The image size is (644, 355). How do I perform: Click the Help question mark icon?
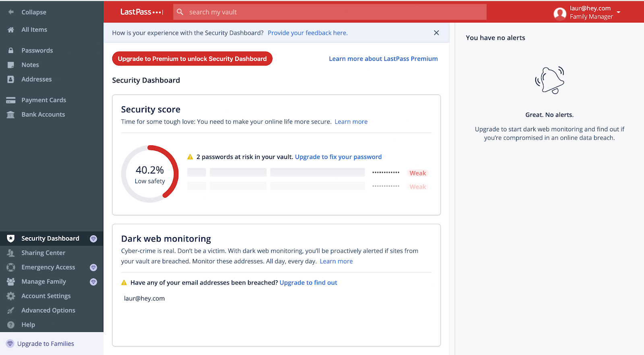coord(11,325)
